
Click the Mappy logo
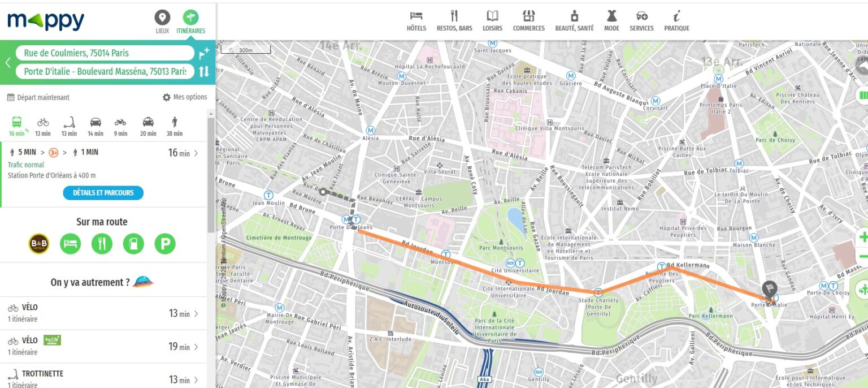46,21
